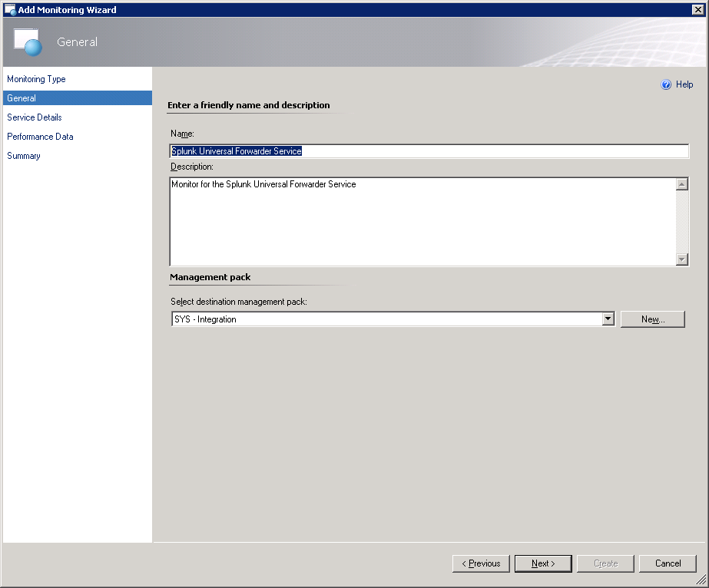Image resolution: width=709 pixels, height=588 pixels.
Task: Expand the destination management pack dropdown arrow
Action: point(608,319)
